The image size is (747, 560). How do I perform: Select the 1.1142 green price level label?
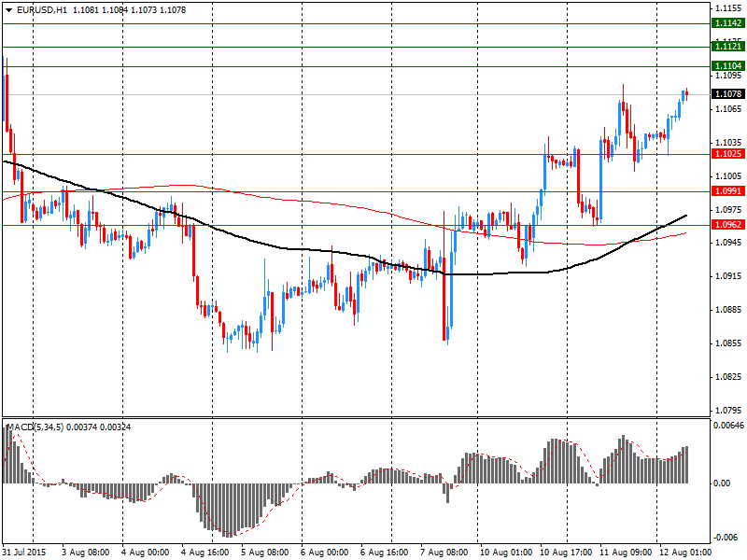coord(728,23)
